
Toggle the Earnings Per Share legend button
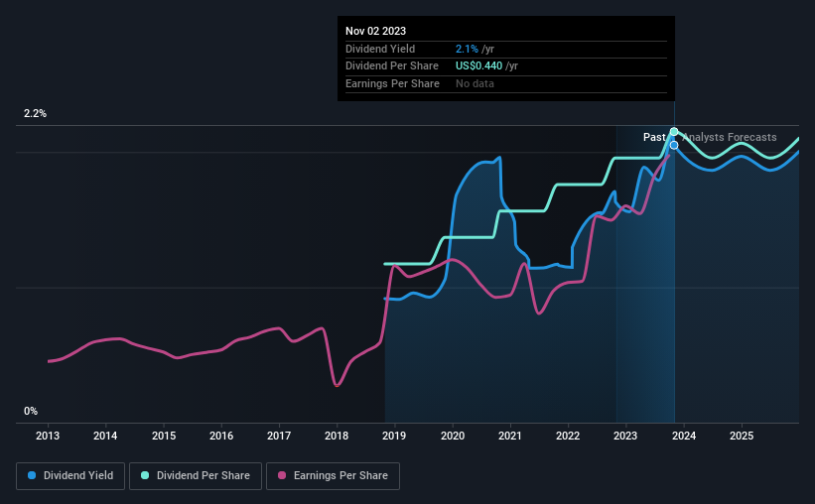(333, 476)
